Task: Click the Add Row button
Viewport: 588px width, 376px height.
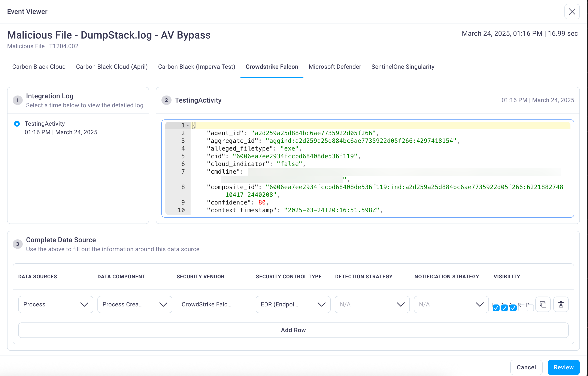Action: tap(293, 330)
